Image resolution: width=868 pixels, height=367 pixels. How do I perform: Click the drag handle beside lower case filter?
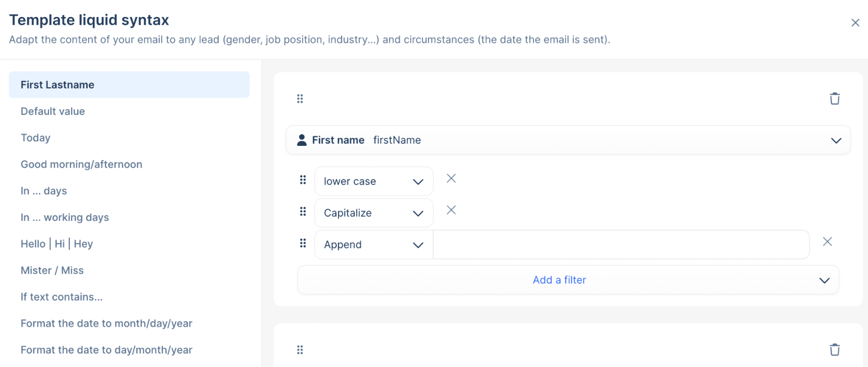pyautogui.click(x=303, y=180)
